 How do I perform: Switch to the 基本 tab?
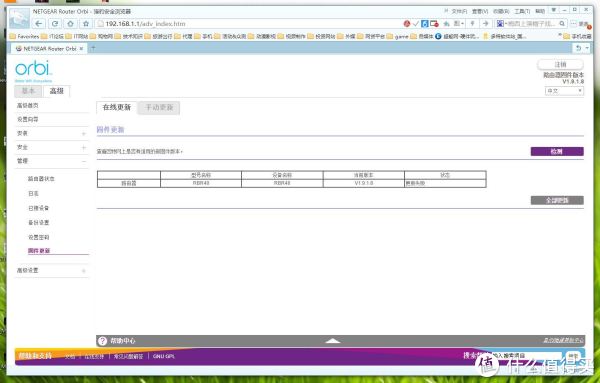pos(28,91)
